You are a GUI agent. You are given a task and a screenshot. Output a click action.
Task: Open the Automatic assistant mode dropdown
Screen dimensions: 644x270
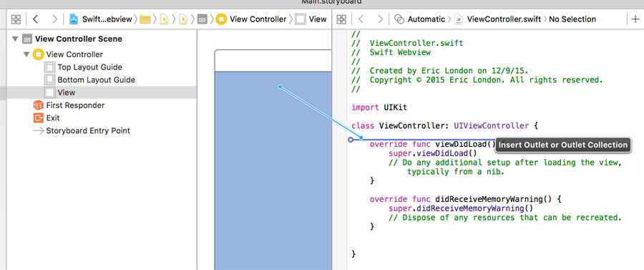pyautogui.click(x=426, y=19)
